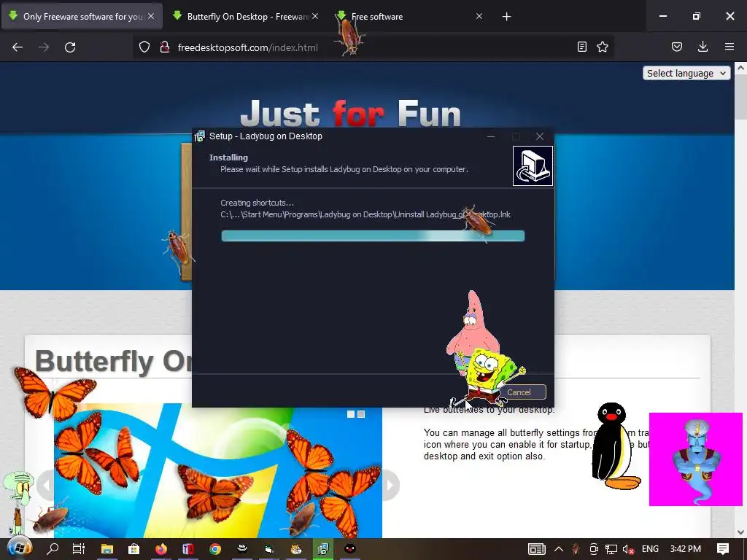Click the Pingu penguin desktop character
The height and width of the screenshot is (560, 747).
coord(614,446)
